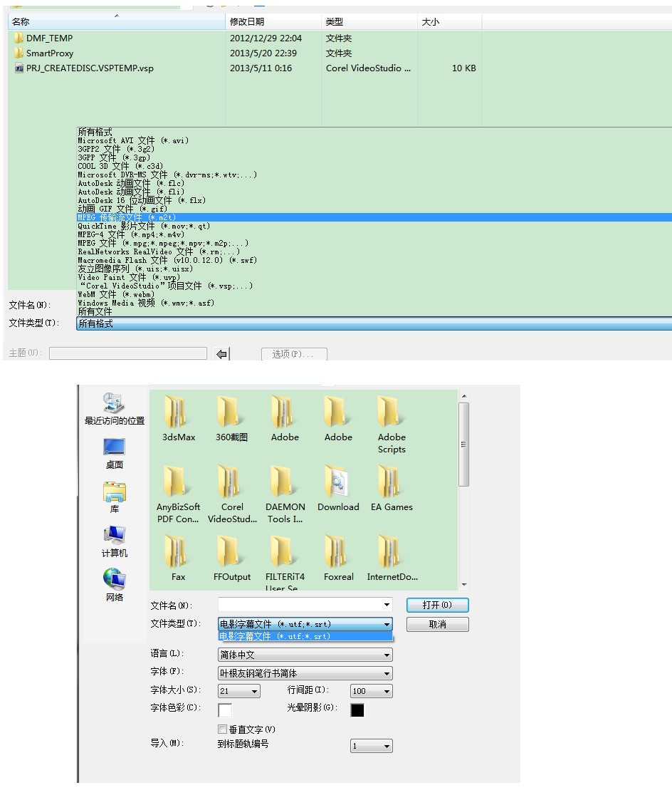Select the EA Games folder
672x795 pixels.
tap(392, 488)
